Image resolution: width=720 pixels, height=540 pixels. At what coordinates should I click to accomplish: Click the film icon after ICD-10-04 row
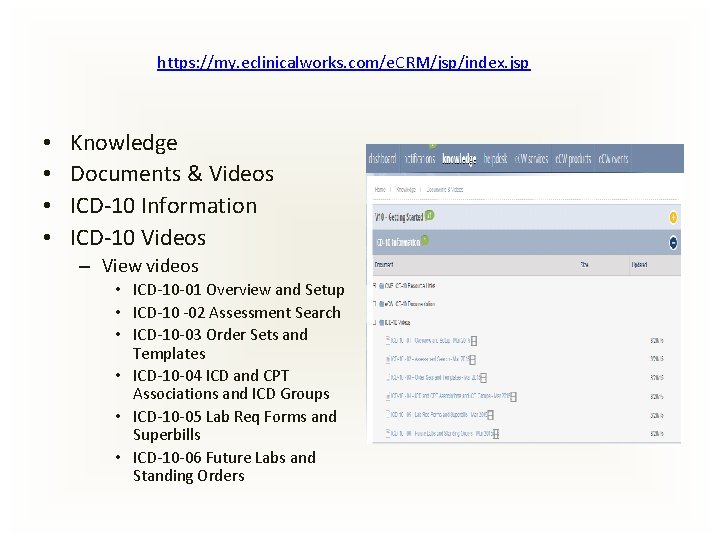point(514,396)
